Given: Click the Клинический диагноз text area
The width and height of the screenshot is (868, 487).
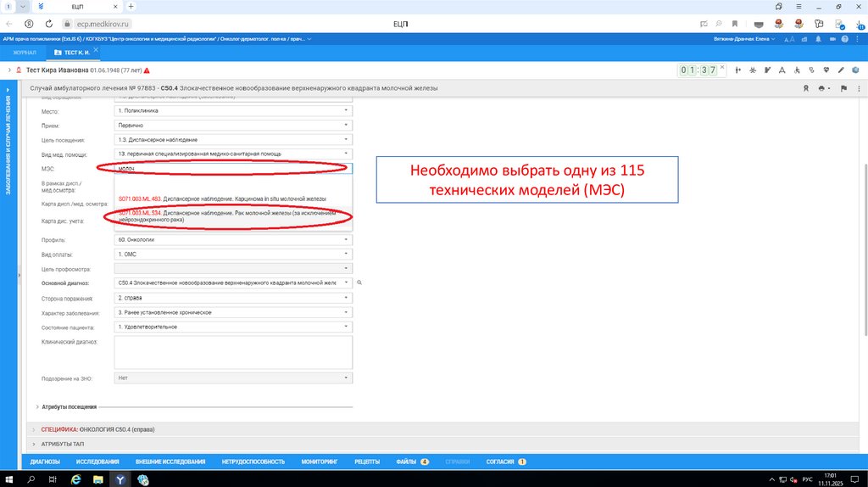Looking at the screenshot, I should pyautogui.click(x=233, y=352).
